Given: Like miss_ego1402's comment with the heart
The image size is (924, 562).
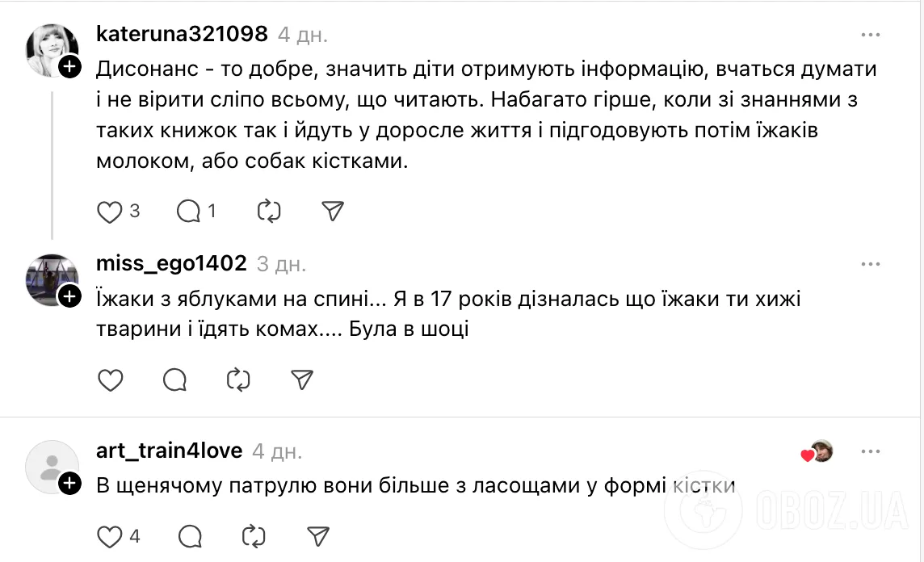Looking at the screenshot, I should click(110, 380).
